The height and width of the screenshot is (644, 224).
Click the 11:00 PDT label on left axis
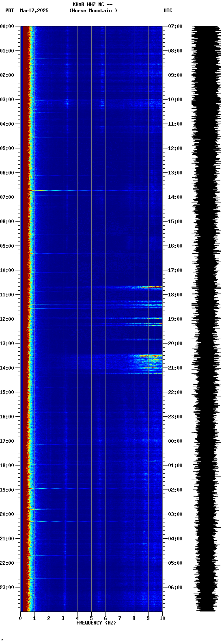coord(7,295)
